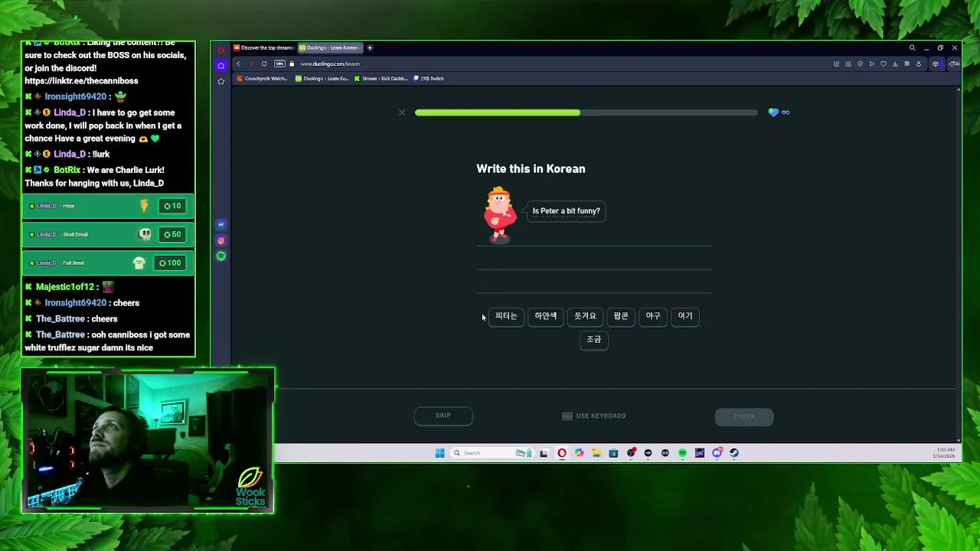Image resolution: width=980 pixels, height=551 pixels.
Task: Open the Crunchyroll bookmark
Action: pos(263,78)
